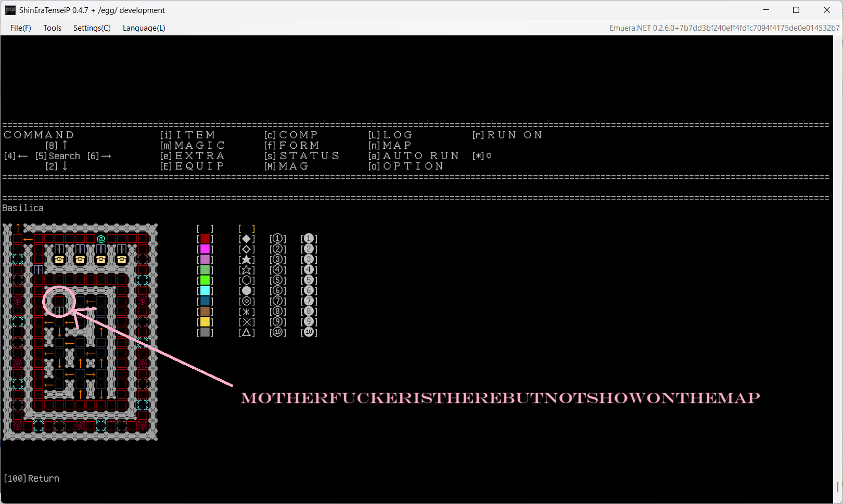Select the empty white bracket color option
This screenshot has height=504, width=843.
(x=205, y=228)
